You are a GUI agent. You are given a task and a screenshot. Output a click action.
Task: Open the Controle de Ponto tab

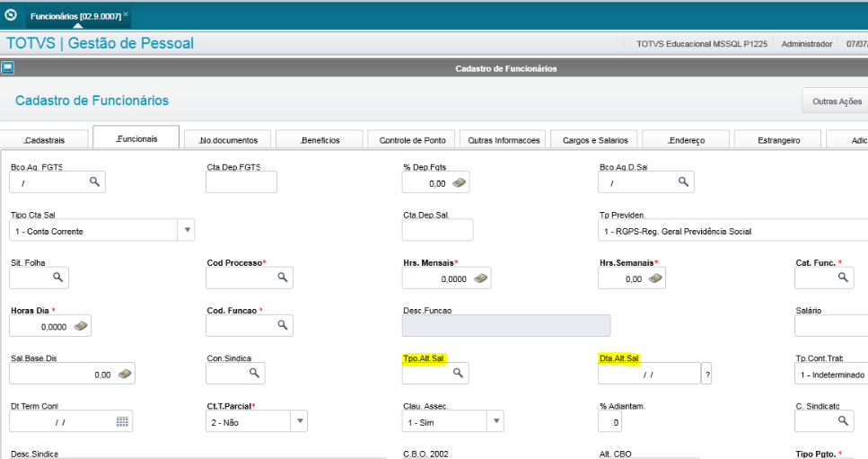(412, 140)
